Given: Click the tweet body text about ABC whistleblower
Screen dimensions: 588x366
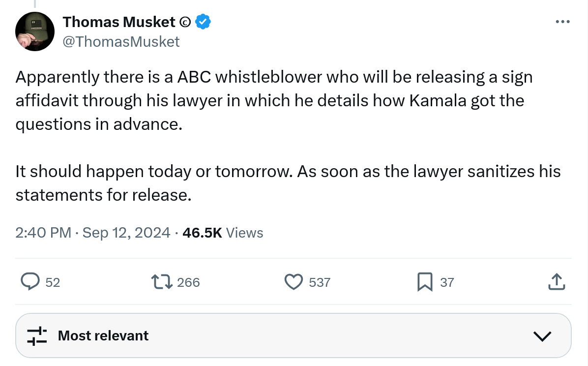Looking at the screenshot, I should point(274,101).
